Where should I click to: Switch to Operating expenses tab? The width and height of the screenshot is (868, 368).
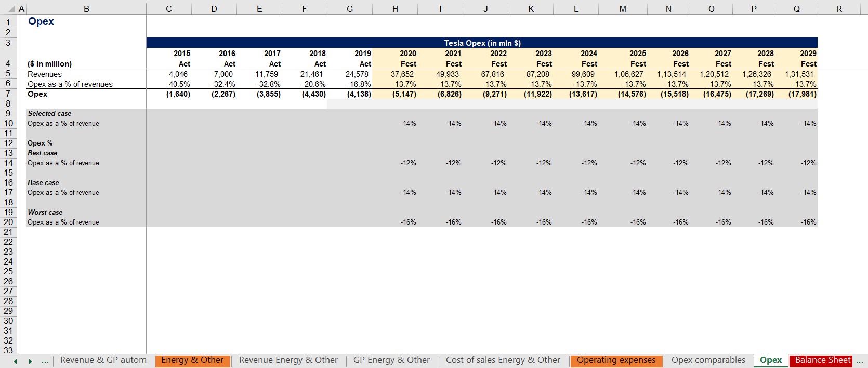coord(616,360)
